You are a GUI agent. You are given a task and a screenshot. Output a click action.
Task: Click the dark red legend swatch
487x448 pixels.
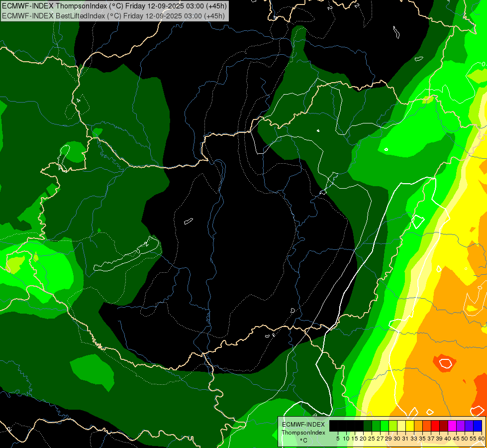click(444, 426)
